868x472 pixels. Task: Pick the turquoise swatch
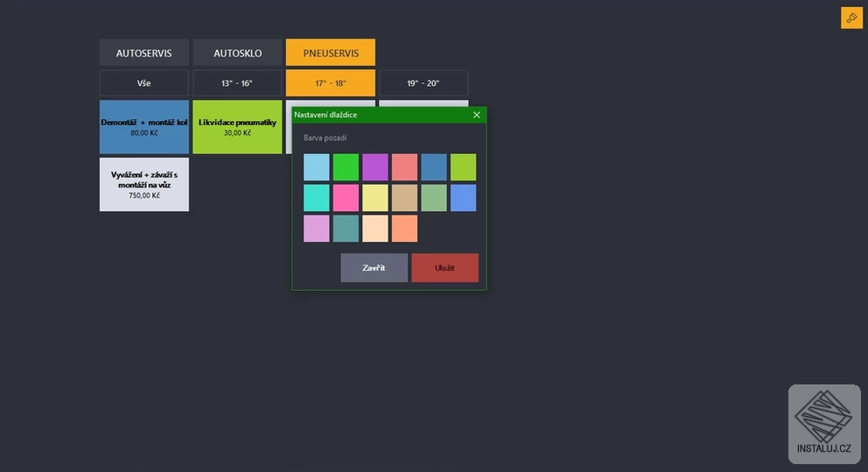tap(317, 198)
